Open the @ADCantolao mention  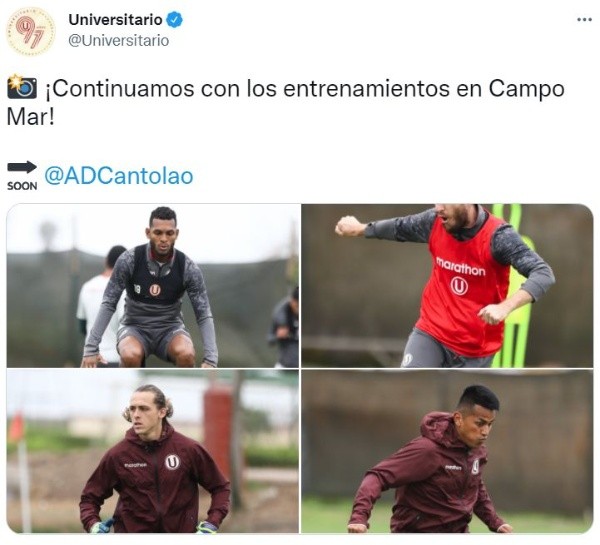(119, 176)
